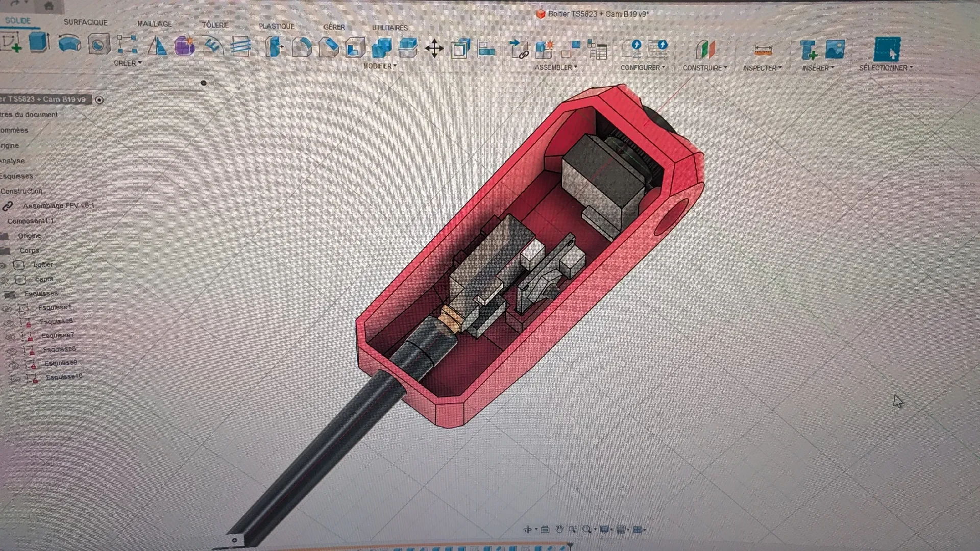Screen dimensions: 980x551
Task: Select the New Component tool
Action: tap(545, 49)
